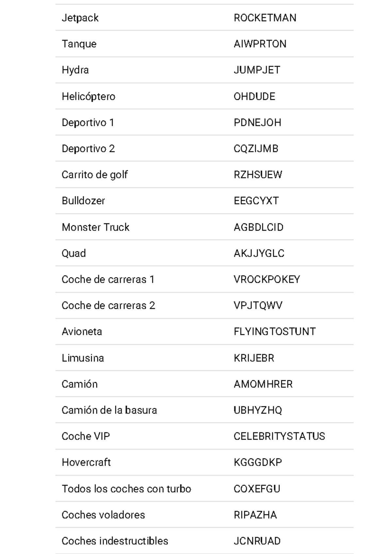Select the JUMPJET code text
This screenshot has height=554, width=392.
pyautogui.click(x=257, y=70)
